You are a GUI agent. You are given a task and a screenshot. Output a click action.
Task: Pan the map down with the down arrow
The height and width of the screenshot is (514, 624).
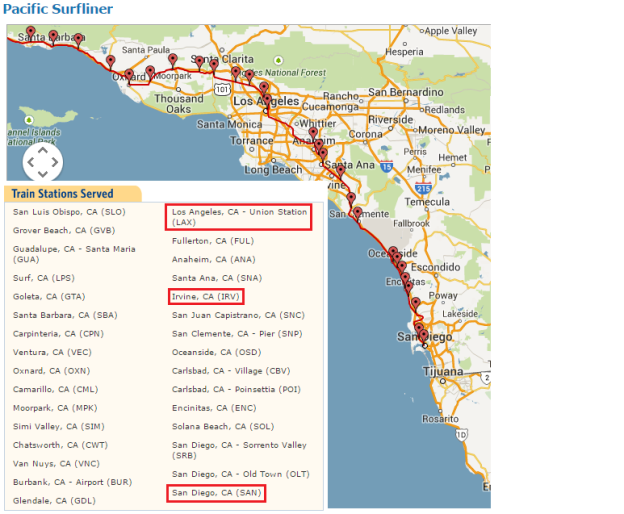43,174
